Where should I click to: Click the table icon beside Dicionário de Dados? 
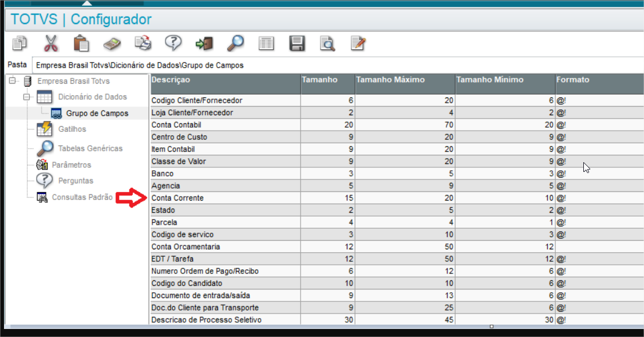(x=44, y=97)
